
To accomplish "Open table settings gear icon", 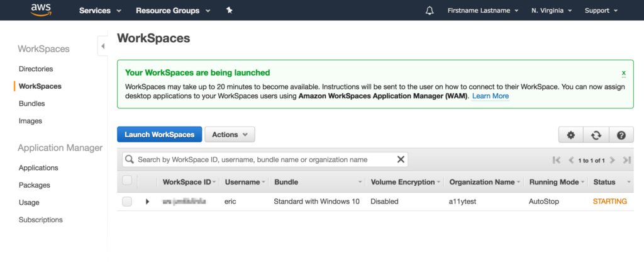I will tap(571, 135).
